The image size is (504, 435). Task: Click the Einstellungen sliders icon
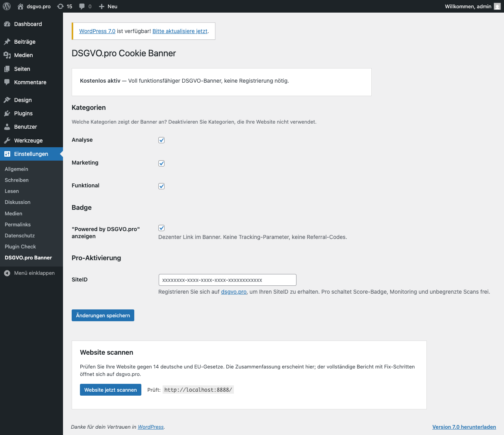(7, 154)
